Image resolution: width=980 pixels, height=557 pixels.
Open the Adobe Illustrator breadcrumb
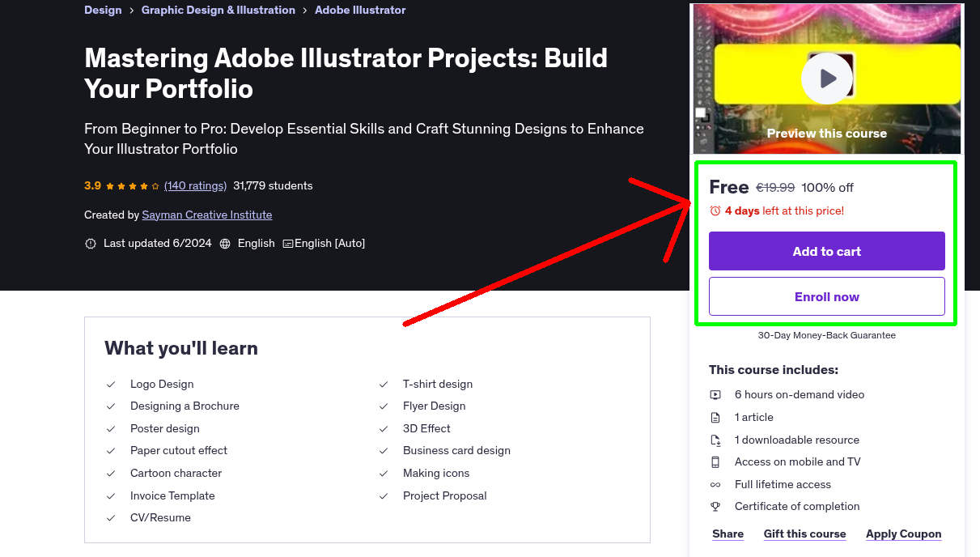360,11
